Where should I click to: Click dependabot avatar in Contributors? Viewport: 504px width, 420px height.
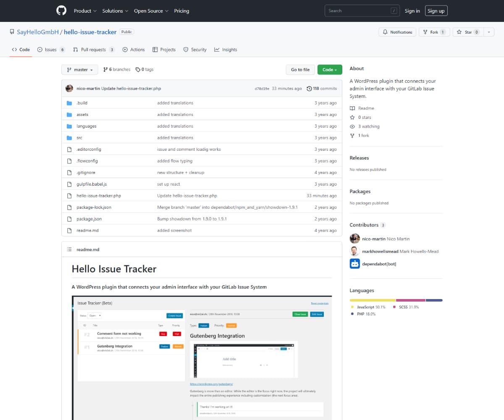355,264
